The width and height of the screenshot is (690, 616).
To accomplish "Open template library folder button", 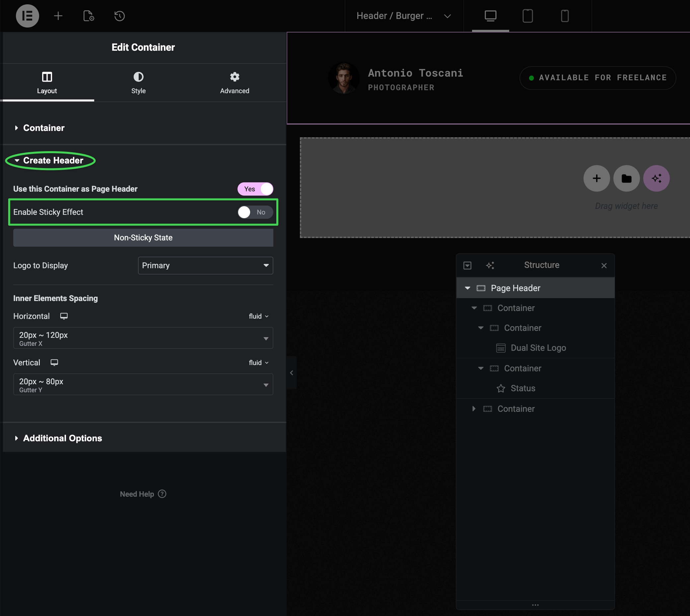I will click(626, 178).
